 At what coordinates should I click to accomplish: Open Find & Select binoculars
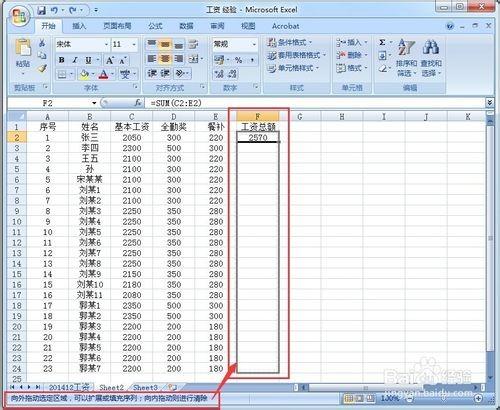click(x=430, y=47)
